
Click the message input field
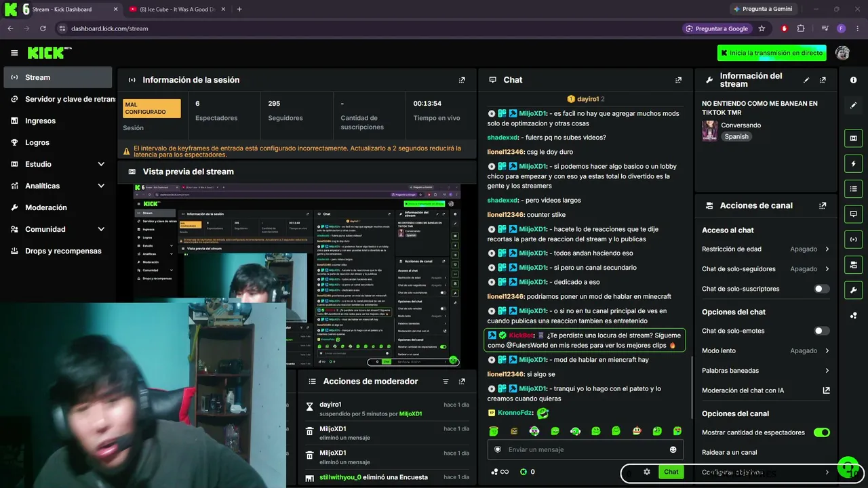585,449
